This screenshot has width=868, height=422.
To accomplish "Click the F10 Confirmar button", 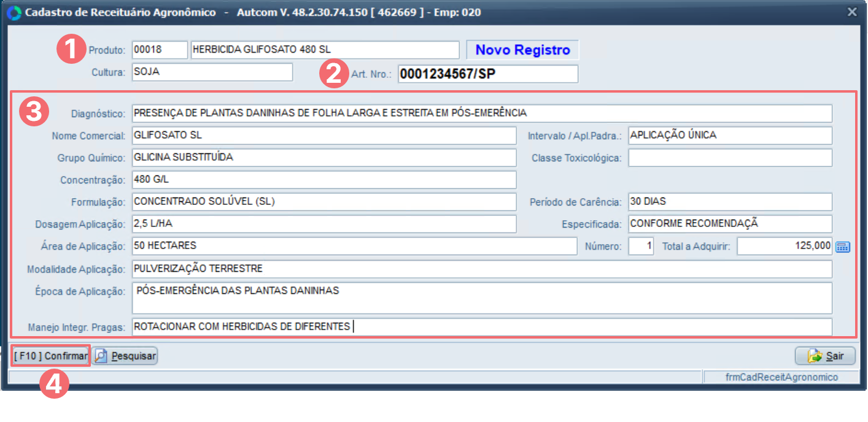I will [x=51, y=356].
